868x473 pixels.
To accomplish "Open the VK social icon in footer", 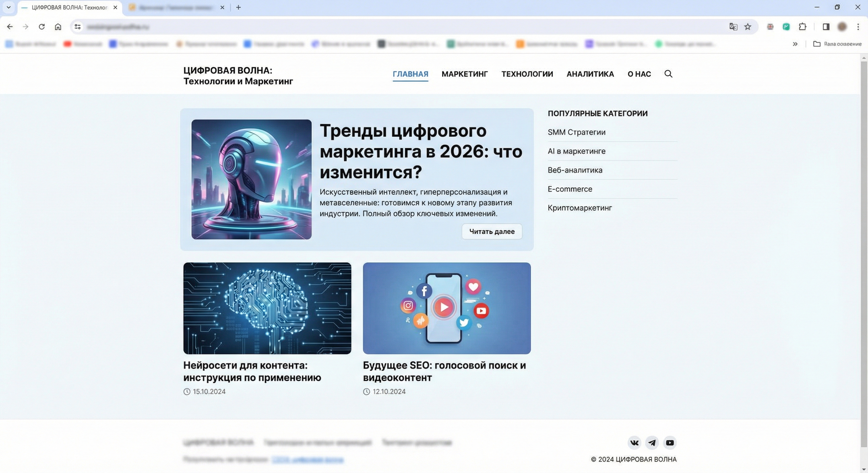I will 634,443.
